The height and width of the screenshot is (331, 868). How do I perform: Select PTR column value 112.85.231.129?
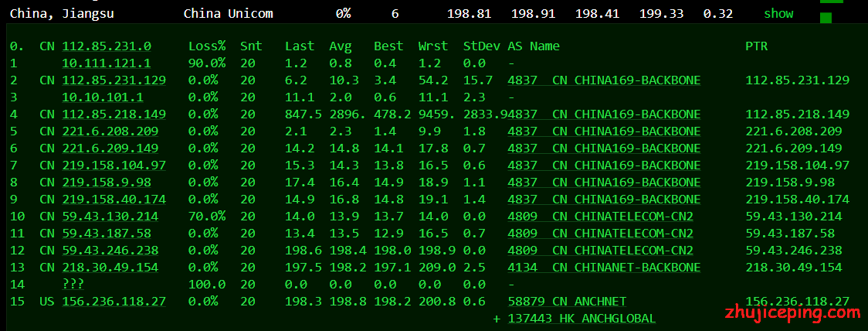pyautogui.click(x=797, y=80)
